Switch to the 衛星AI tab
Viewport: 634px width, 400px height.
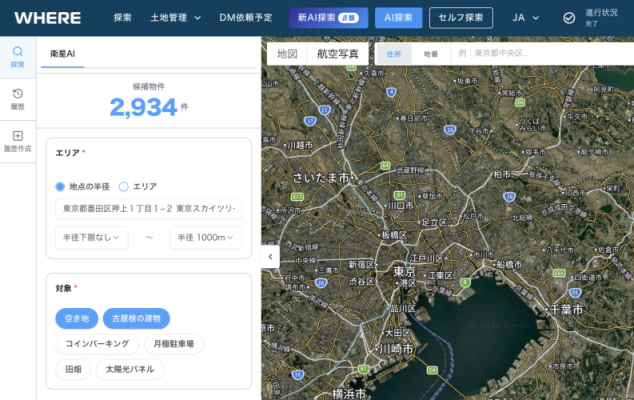pyautogui.click(x=63, y=54)
